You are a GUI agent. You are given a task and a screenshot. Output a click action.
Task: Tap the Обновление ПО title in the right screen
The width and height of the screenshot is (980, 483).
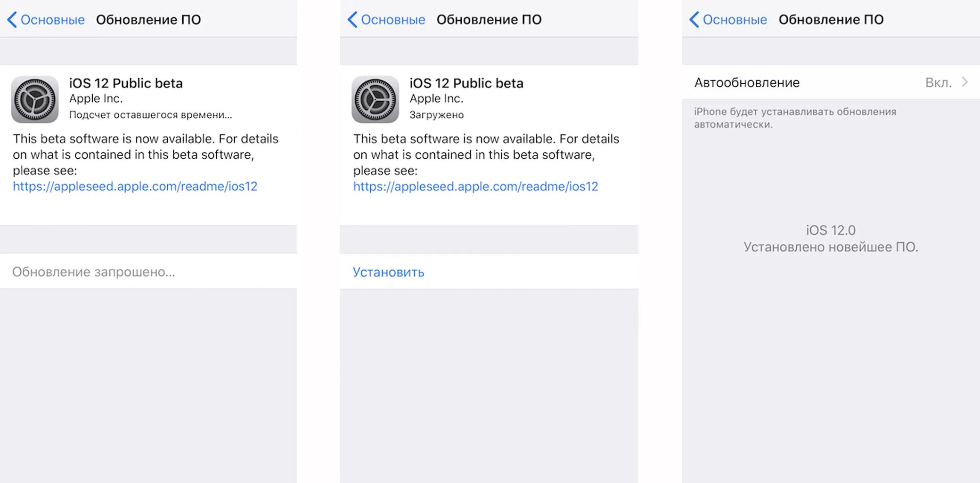(831, 20)
